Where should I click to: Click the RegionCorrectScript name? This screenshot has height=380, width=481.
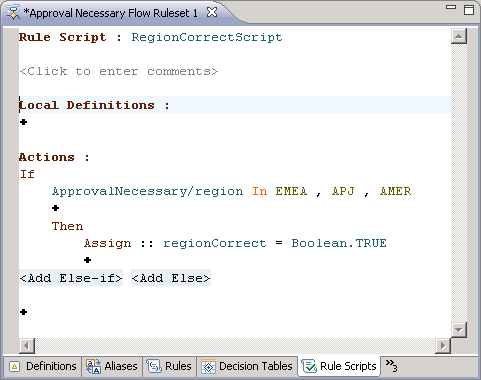coord(207,37)
